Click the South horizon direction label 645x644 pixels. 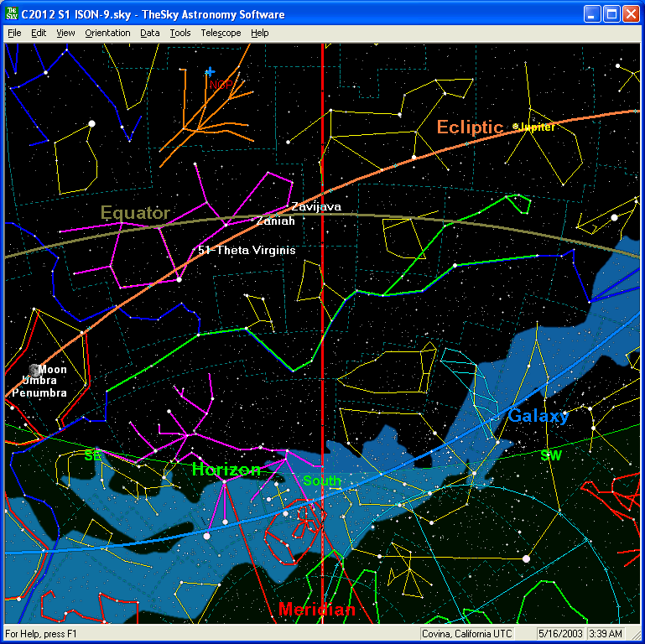322,481
